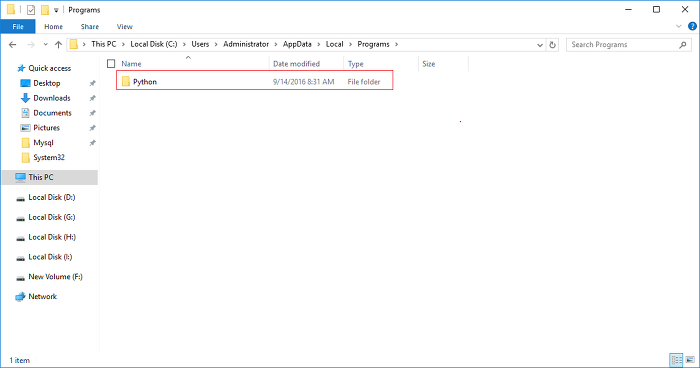Viewport: 700px width, 368px height.
Task: Switch to the View ribbon tab
Action: (x=125, y=26)
